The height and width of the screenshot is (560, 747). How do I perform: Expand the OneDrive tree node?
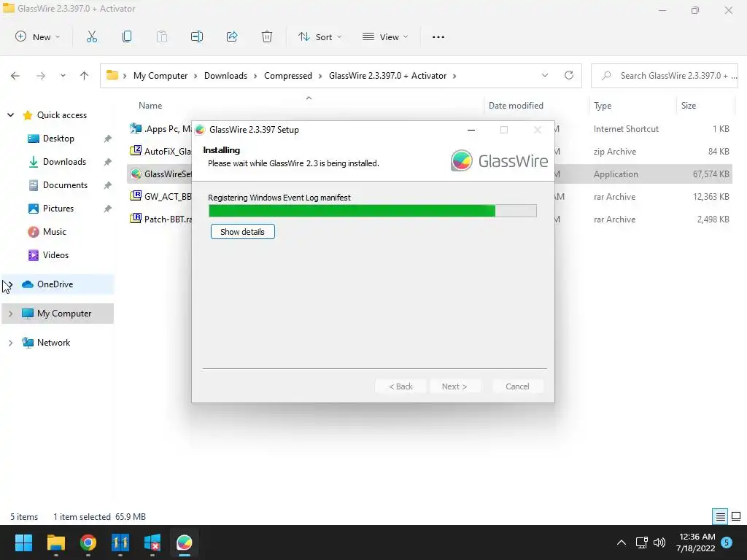tap(10, 284)
